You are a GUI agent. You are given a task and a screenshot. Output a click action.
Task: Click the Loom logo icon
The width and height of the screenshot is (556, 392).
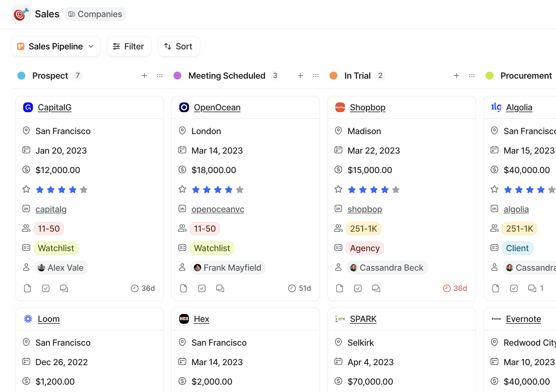[28, 319]
